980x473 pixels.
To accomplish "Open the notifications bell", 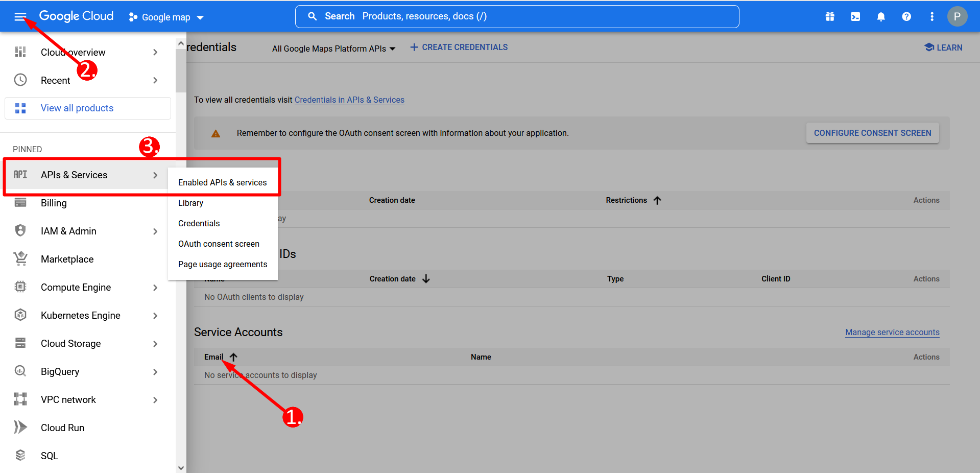I will [881, 17].
